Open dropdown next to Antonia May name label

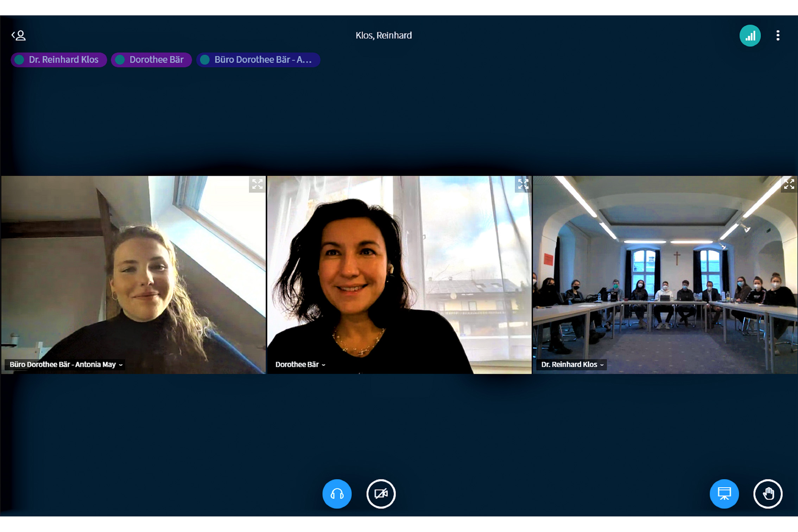pyautogui.click(x=121, y=365)
